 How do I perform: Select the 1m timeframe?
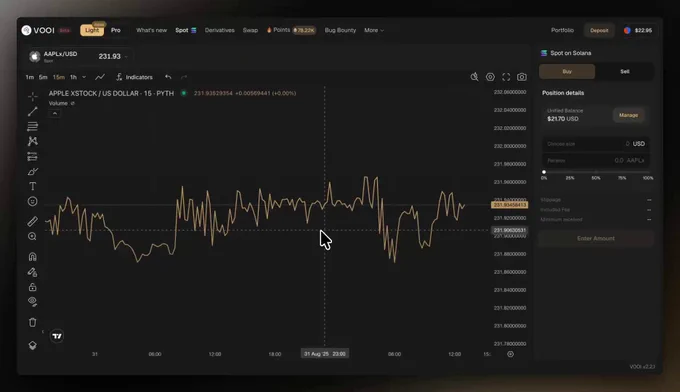pyautogui.click(x=29, y=77)
